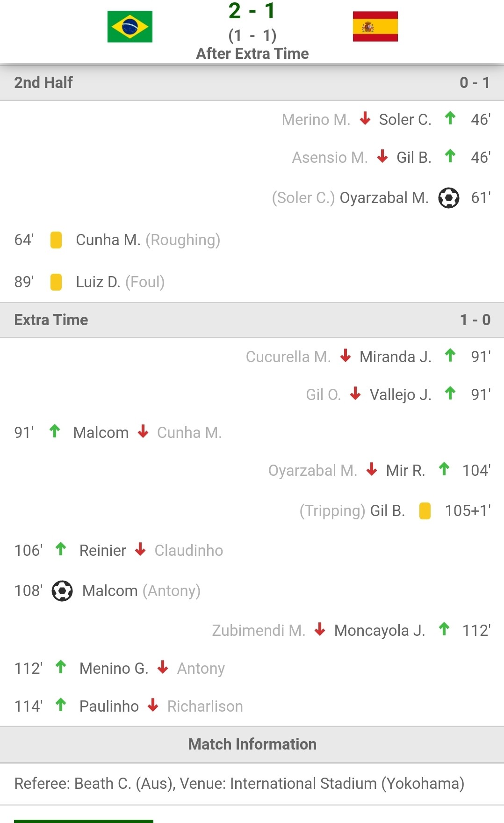This screenshot has width=504, height=823.
Task: Tap Reinier in the 106' substitution
Action: coord(103,551)
